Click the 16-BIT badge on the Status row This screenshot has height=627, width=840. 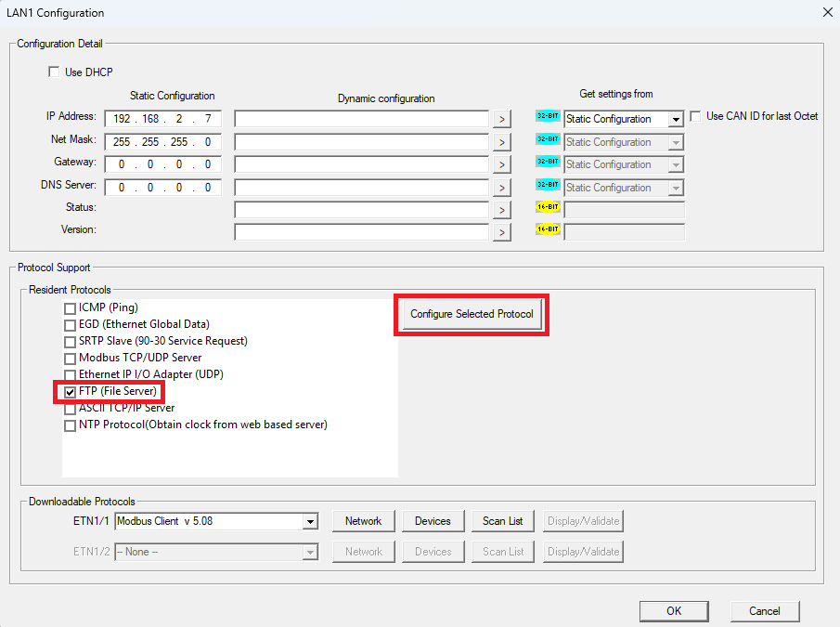coord(548,207)
